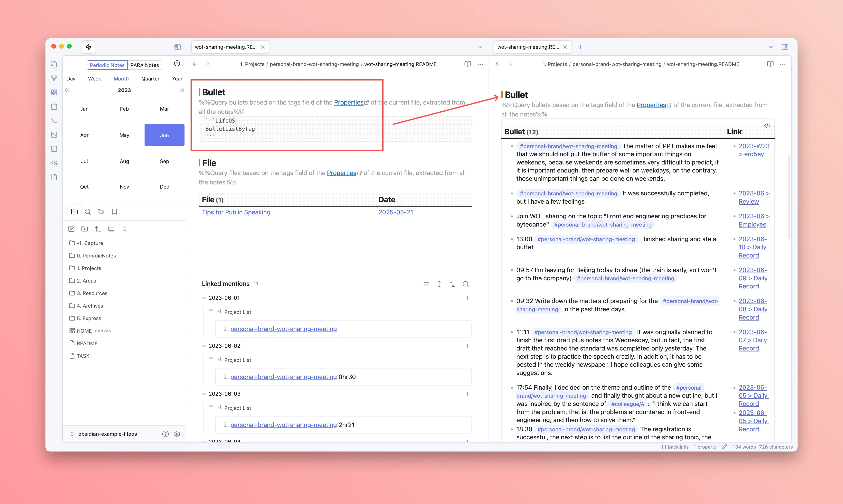The image size is (843, 504).
Task: Open bookmarks pane icon
Action: click(114, 212)
